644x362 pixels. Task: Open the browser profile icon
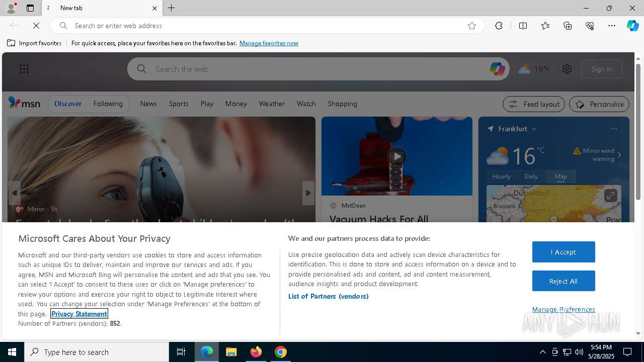pos(11,8)
